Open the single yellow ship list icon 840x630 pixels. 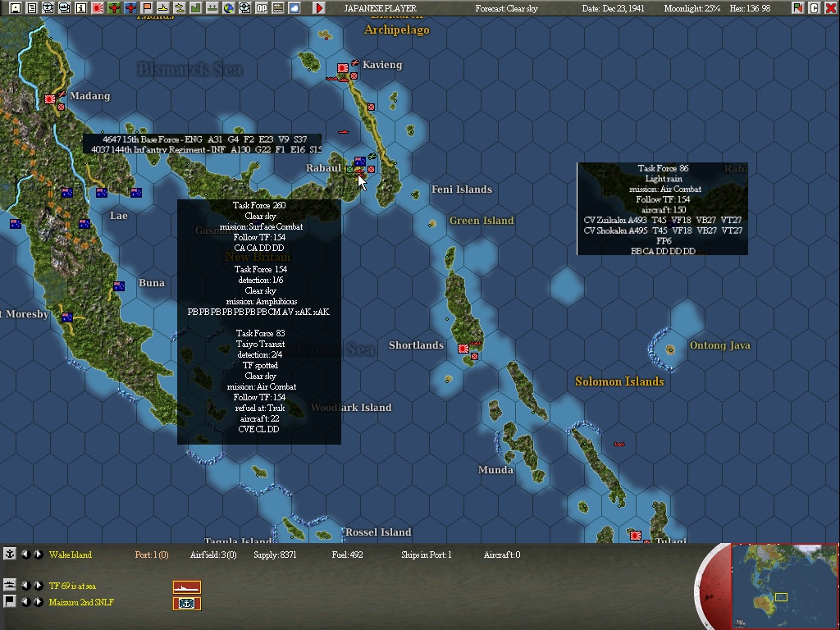(x=163, y=8)
